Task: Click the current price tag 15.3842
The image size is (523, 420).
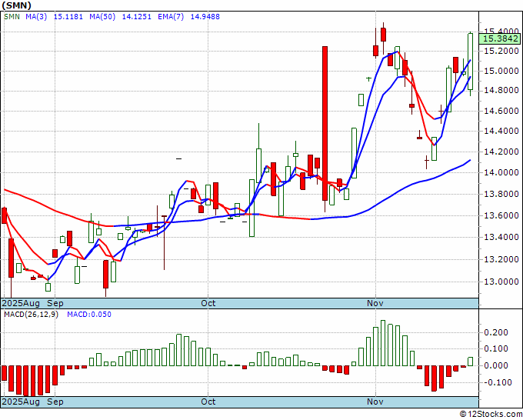Action: point(501,38)
